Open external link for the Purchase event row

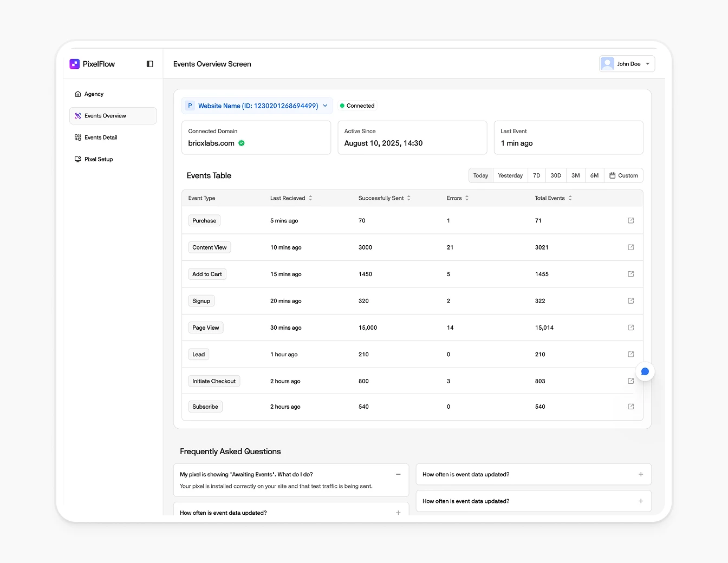[x=630, y=220]
